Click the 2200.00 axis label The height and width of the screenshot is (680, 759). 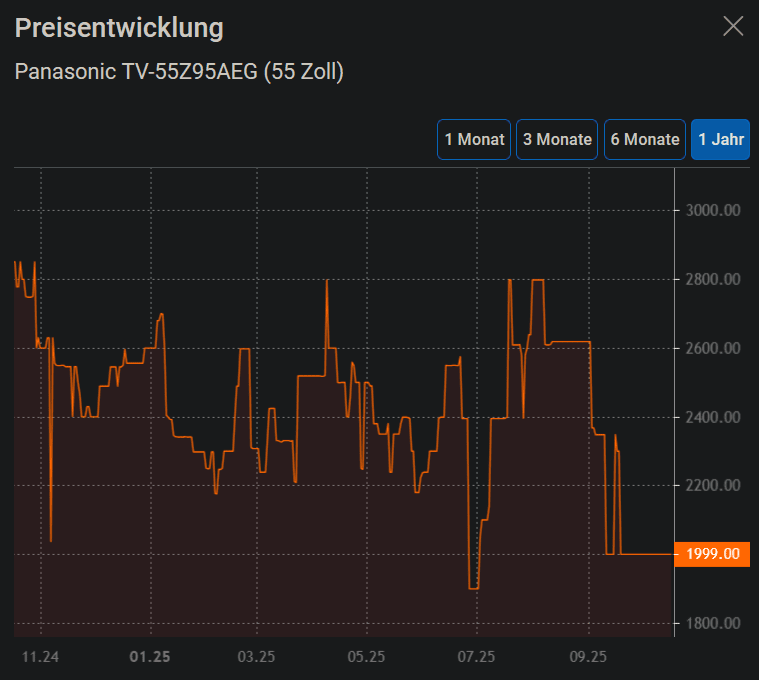pyautogui.click(x=713, y=485)
